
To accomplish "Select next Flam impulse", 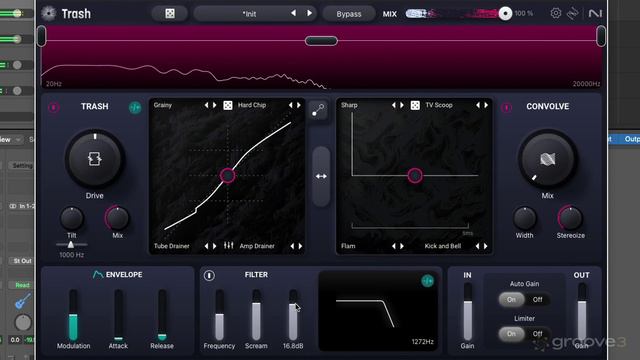I will pos(402,246).
